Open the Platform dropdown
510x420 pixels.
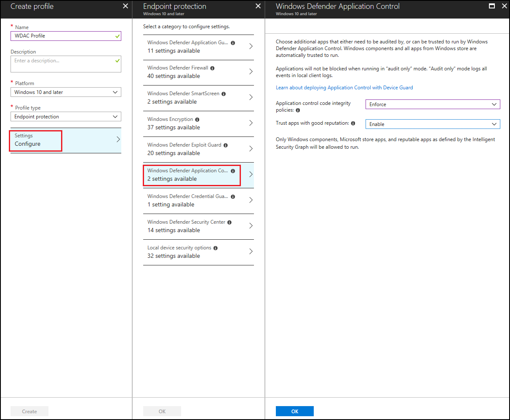click(x=66, y=92)
